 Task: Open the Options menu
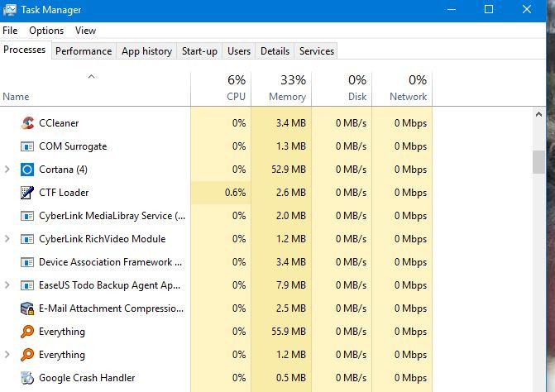(46, 31)
